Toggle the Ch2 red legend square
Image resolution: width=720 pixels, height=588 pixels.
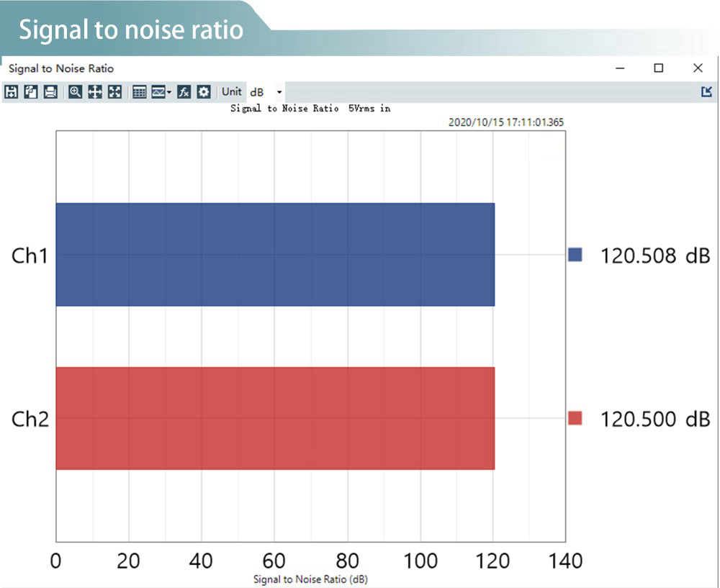(x=575, y=418)
